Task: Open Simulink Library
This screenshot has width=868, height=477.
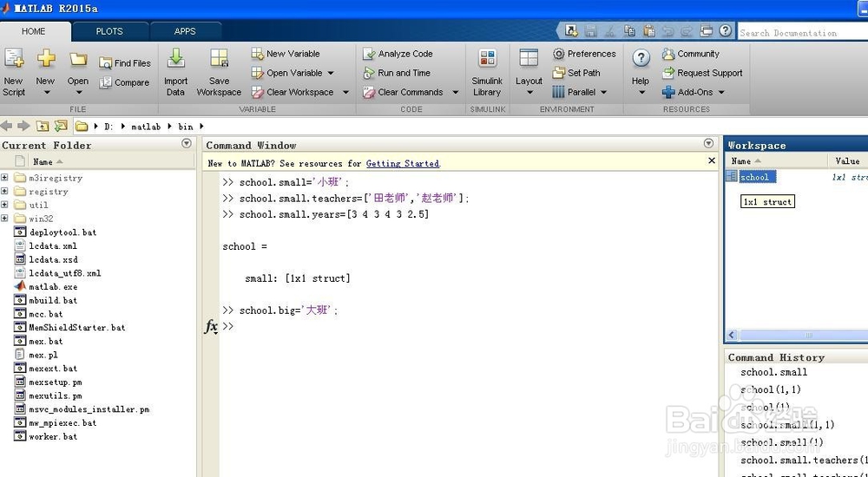Action: tap(487, 72)
